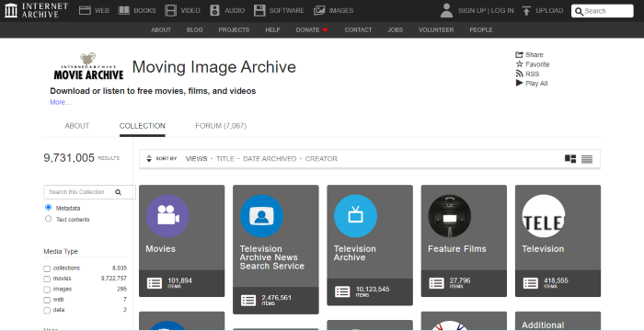Open Help in the top menu

(x=272, y=30)
